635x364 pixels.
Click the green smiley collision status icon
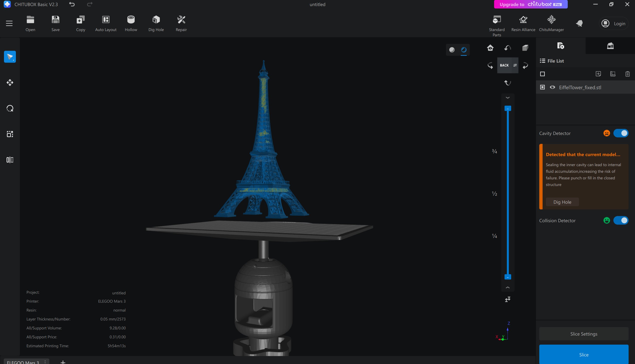(x=607, y=221)
